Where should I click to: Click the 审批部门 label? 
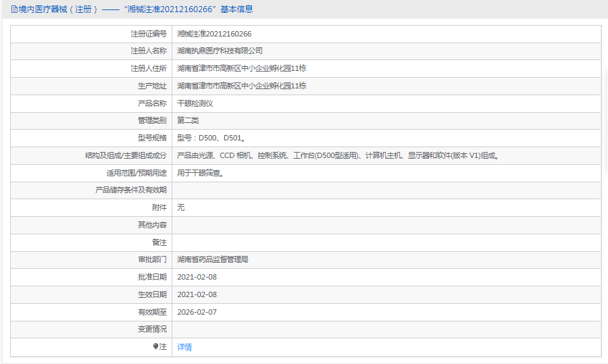tap(153, 259)
